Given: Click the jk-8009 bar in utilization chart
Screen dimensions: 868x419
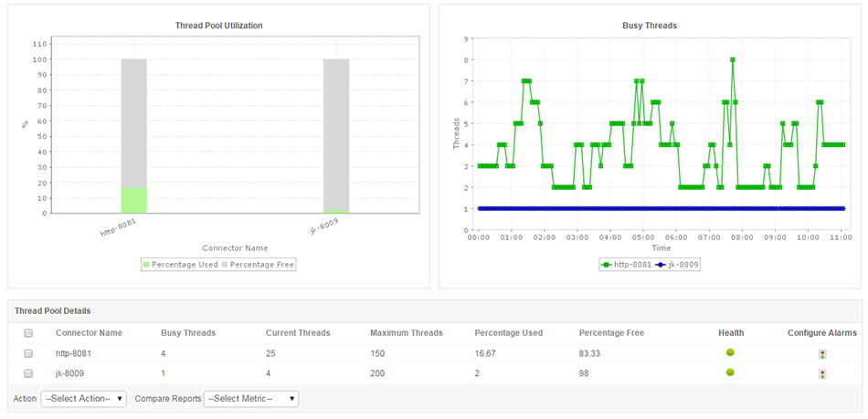Looking at the screenshot, I should pos(335,137).
